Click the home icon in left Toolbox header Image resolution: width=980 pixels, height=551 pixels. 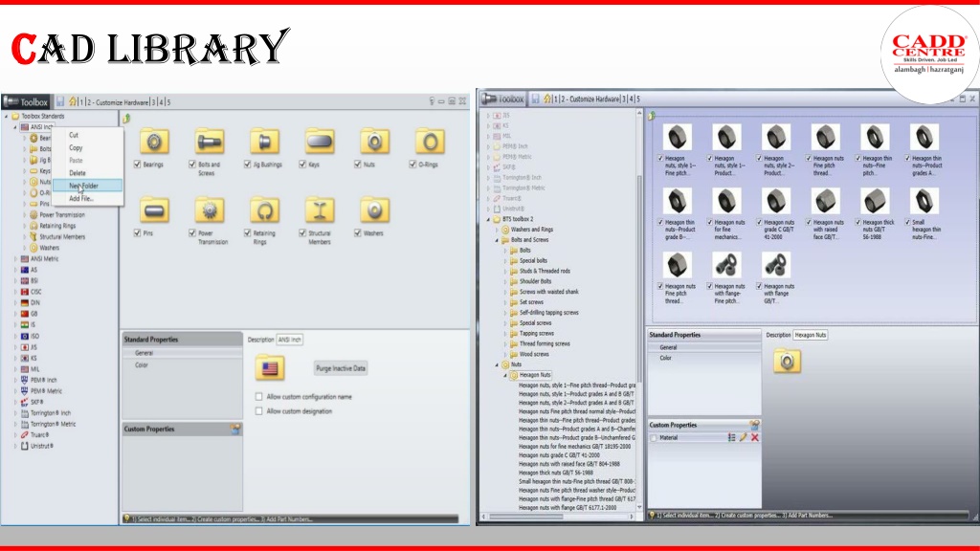point(73,101)
